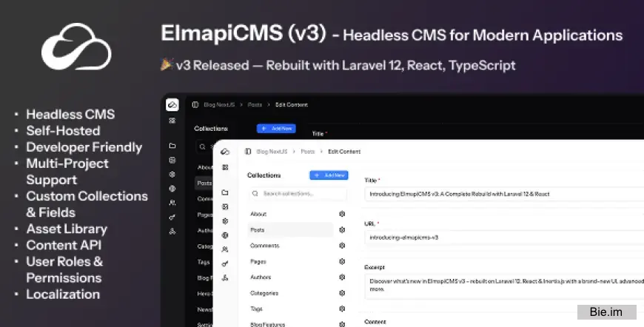Open the dashboard grid icon in light window sidebar

[225, 167]
